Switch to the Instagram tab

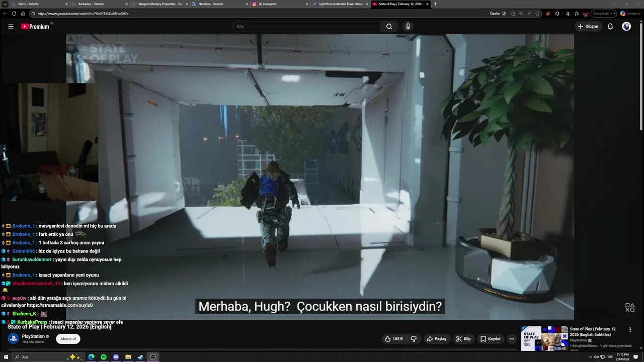(x=280, y=4)
